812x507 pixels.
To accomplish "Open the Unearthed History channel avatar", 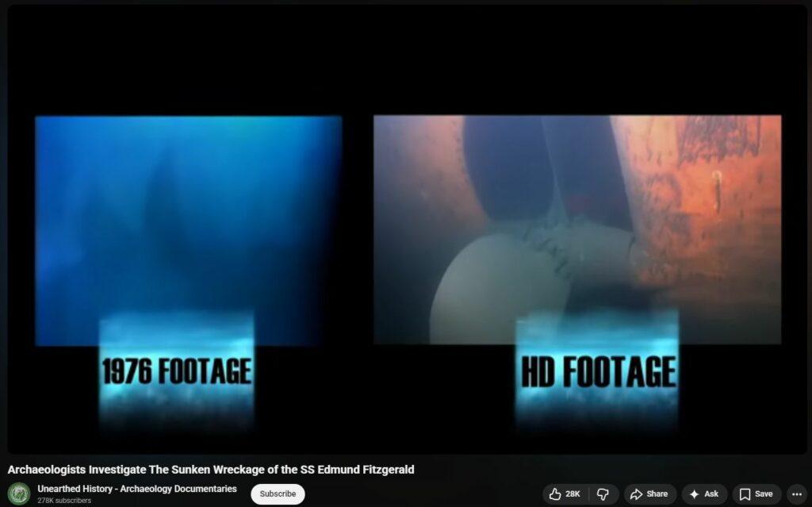I will point(19,494).
